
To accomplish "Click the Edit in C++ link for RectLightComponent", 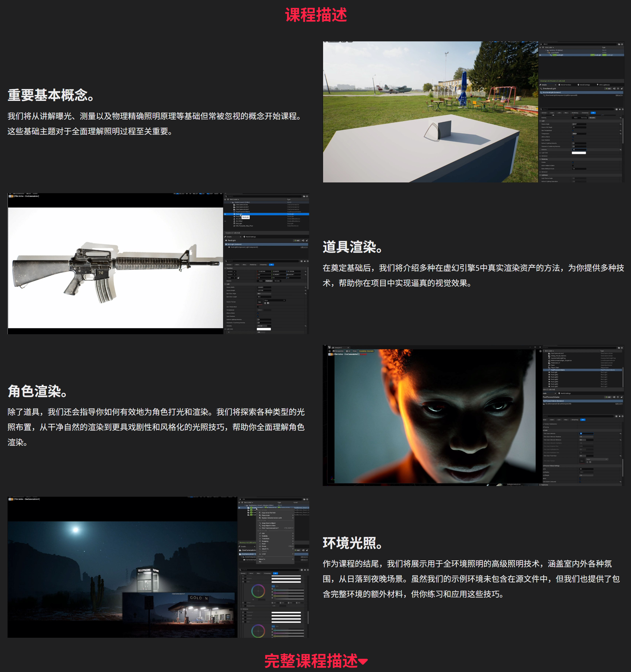I will (x=304, y=247).
